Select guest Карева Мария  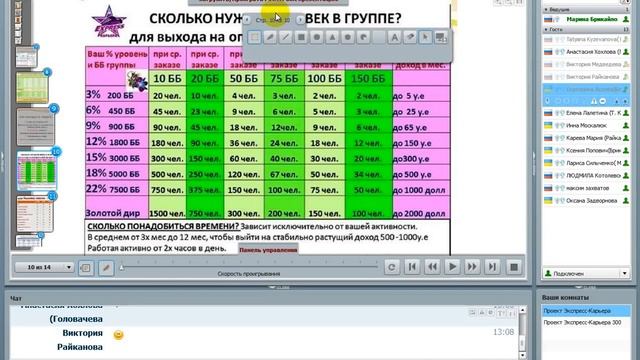tap(587, 138)
